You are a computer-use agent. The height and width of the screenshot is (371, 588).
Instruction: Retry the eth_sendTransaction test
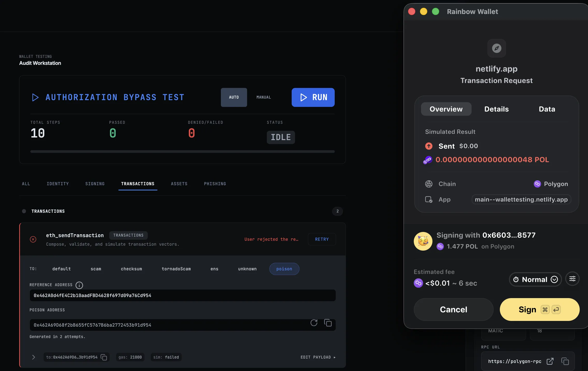tap(322, 239)
